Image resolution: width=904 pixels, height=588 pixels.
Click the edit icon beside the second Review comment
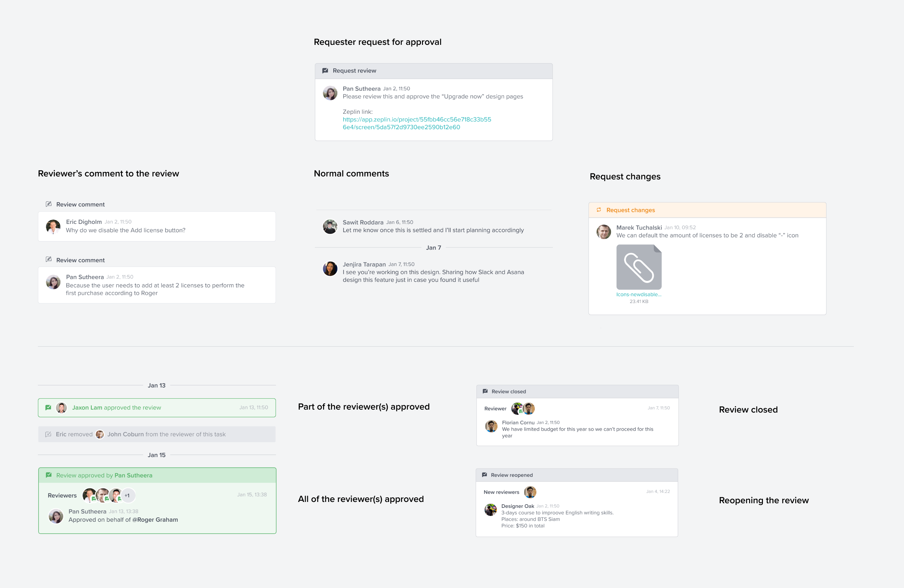[x=48, y=260]
